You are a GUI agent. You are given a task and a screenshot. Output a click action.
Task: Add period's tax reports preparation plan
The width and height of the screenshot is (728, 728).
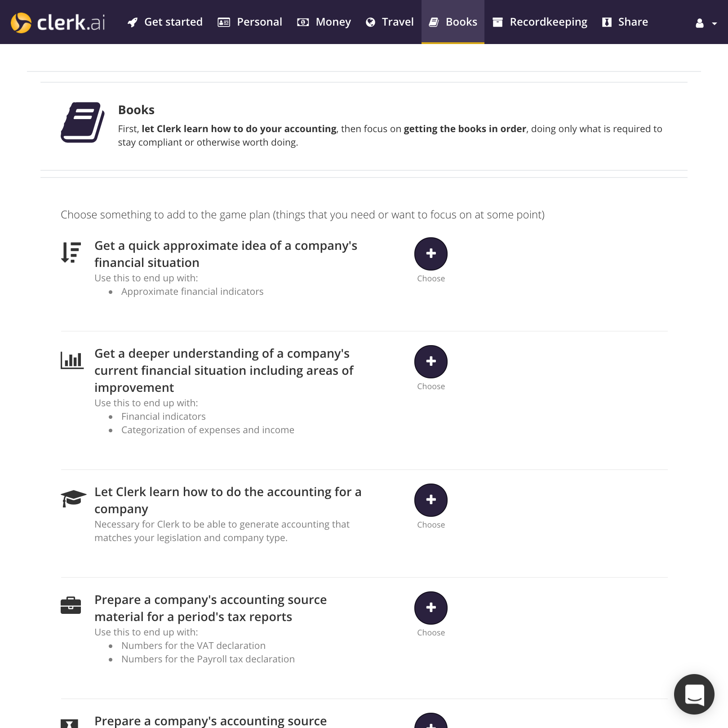431,608
